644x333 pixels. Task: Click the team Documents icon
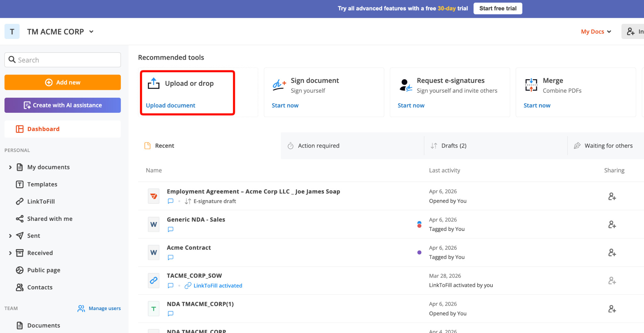[20, 325]
